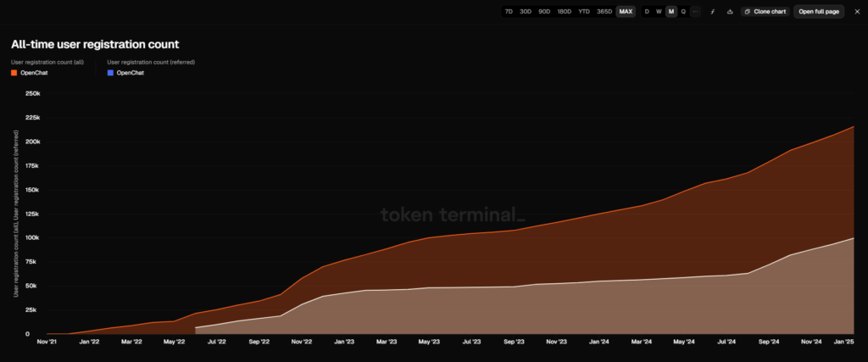868x362 pixels.
Task: Open the more granularity options ellipsis
Action: pos(695,12)
